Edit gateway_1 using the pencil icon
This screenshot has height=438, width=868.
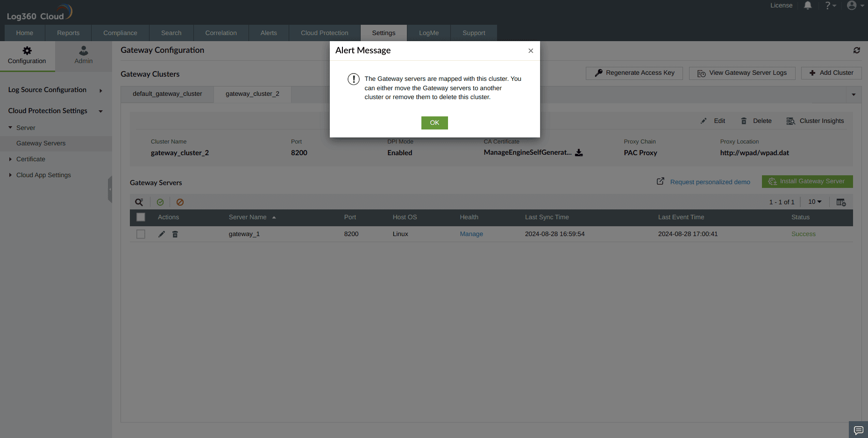point(161,234)
